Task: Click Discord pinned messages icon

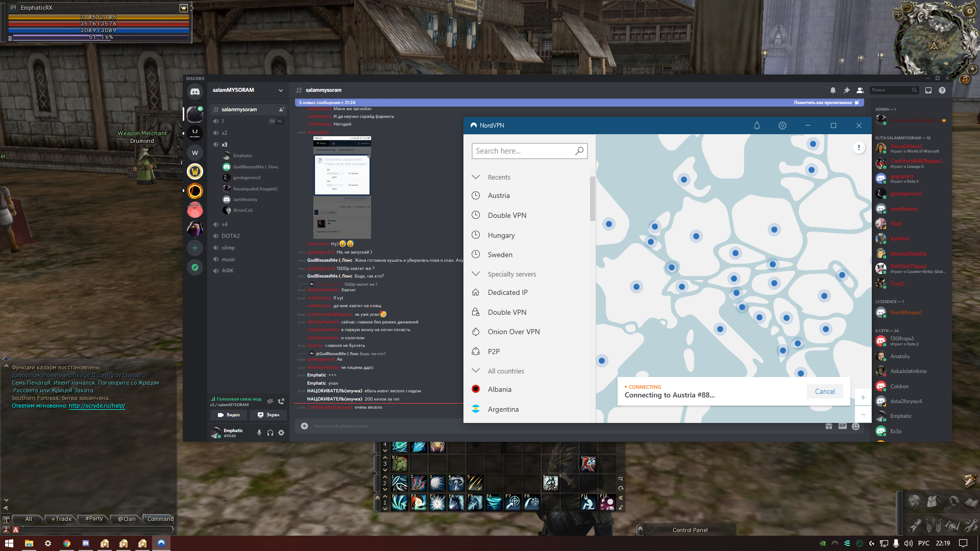Action: click(x=846, y=90)
